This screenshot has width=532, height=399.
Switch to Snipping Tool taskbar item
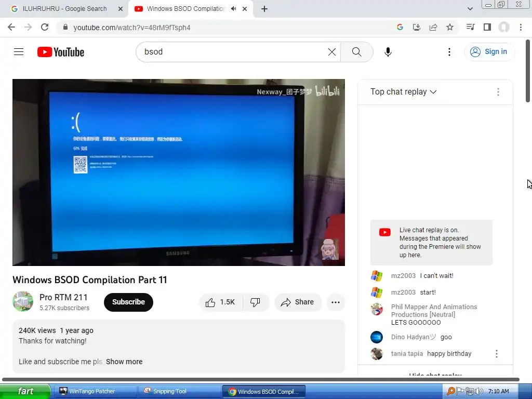(179, 391)
